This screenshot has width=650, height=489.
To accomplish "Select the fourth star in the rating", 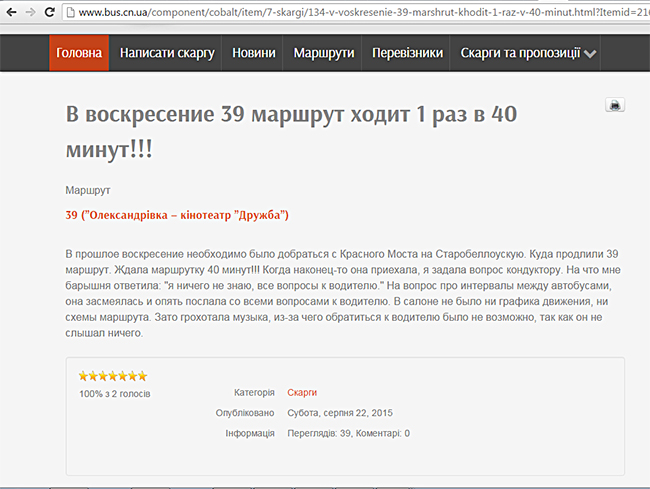I will (x=113, y=376).
